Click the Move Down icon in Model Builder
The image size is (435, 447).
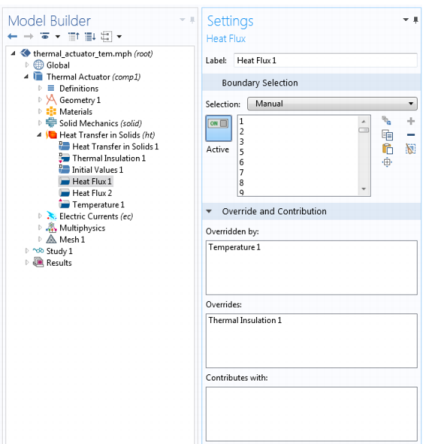[x=90, y=36]
